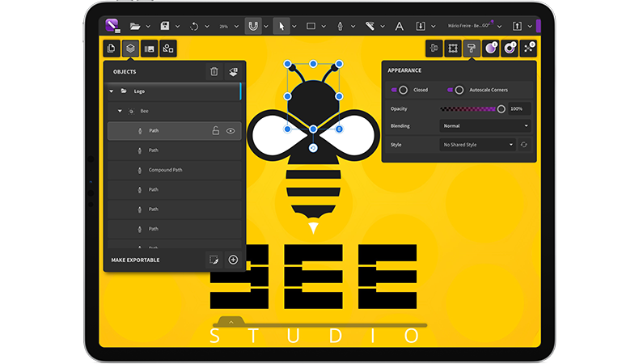The width and height of the screenshot is (639, 364).
Task: Click the open file folder icon
Action: [x=135, y=26]
